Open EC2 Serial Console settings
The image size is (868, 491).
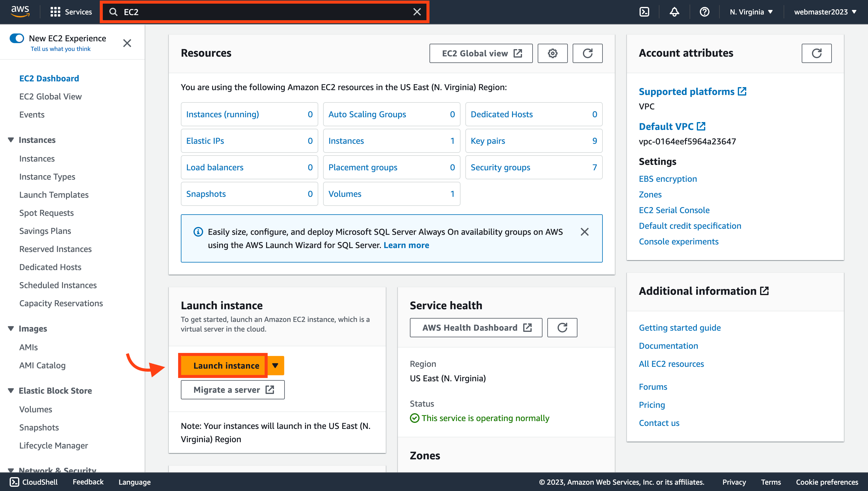pyautogui.click(x=674, y=210)
